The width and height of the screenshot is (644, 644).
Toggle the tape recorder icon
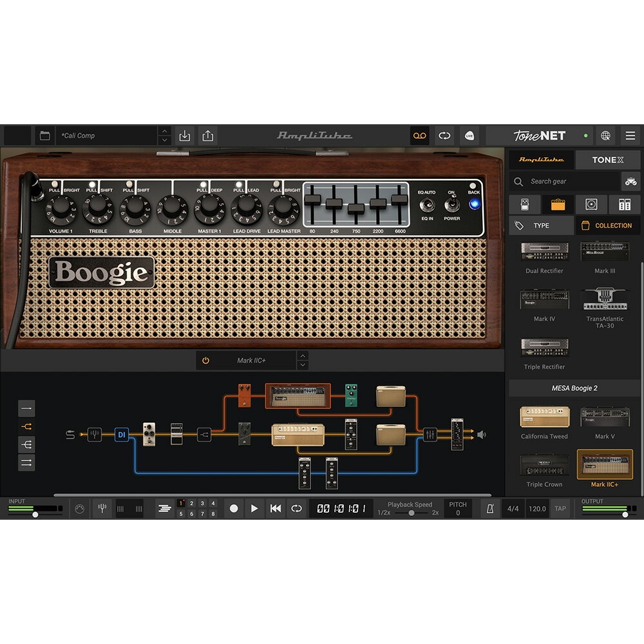tap(419, 135)
